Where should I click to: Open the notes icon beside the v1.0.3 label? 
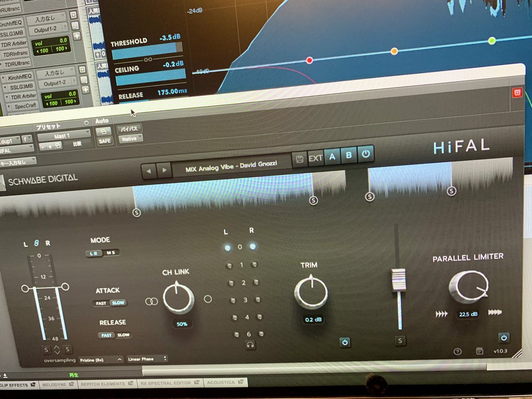[x=480, y=351]
